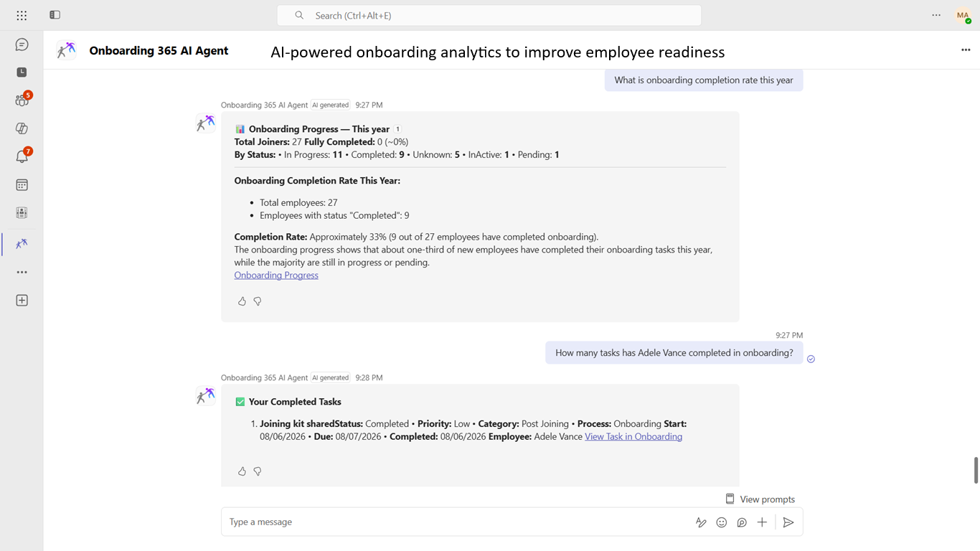Open plus actions menu in compose box

[x=762, y=522]
